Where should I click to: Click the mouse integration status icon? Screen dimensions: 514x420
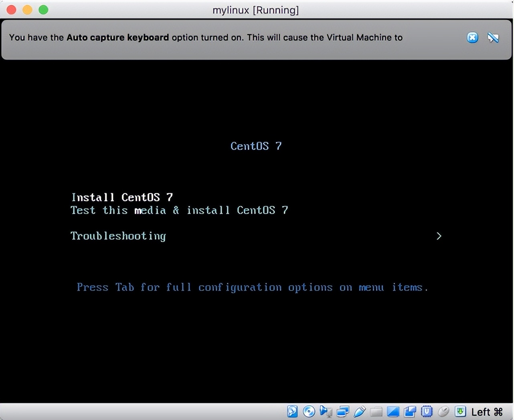443,411
